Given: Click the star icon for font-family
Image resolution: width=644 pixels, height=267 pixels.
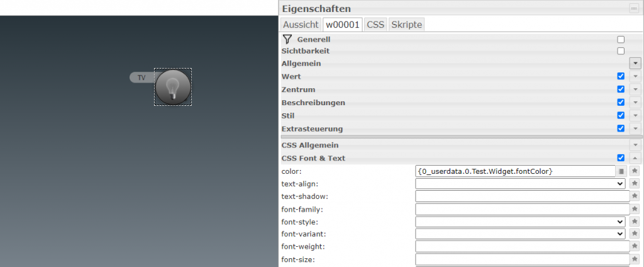Looking at the screenshot, I should (635, 208).
